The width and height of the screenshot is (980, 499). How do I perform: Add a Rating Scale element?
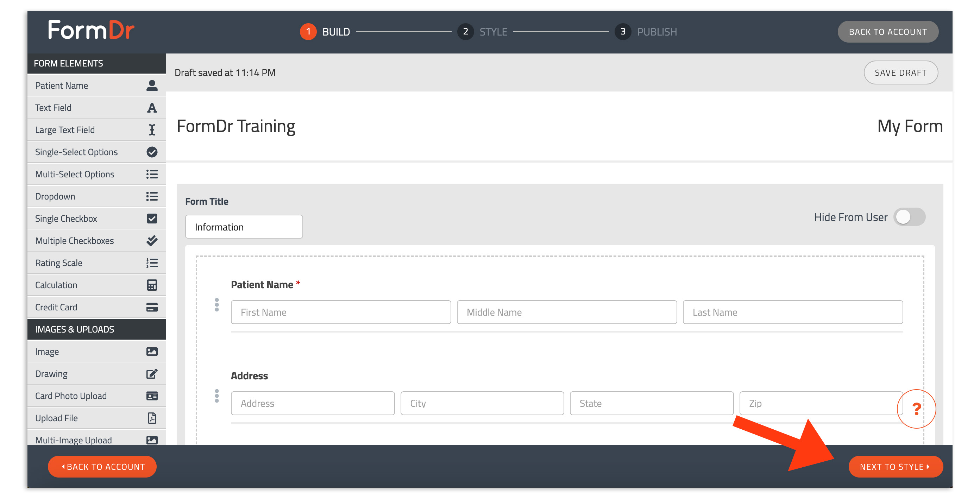point(97,263)
